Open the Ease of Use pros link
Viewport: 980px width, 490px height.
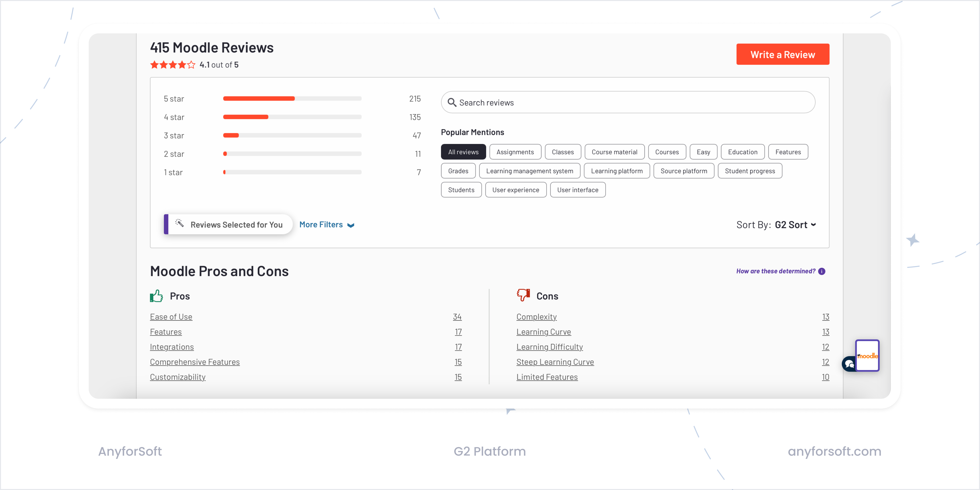(x=171, y=316)
